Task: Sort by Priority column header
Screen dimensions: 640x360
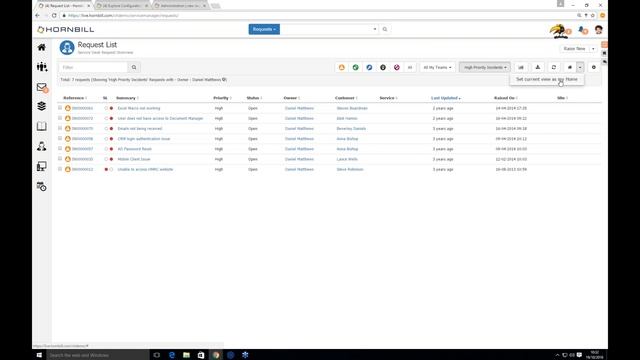Action: point(221,98)
